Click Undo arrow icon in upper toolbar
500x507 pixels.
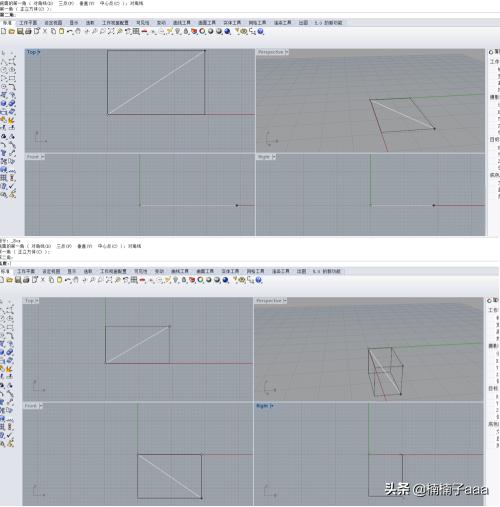tap(70, 31)
